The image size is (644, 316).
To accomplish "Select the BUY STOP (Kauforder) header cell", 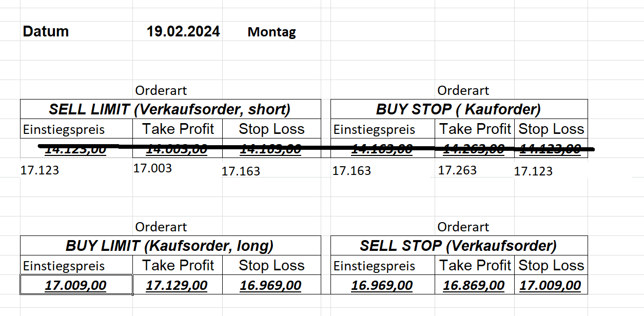I will tap(458, 109).
